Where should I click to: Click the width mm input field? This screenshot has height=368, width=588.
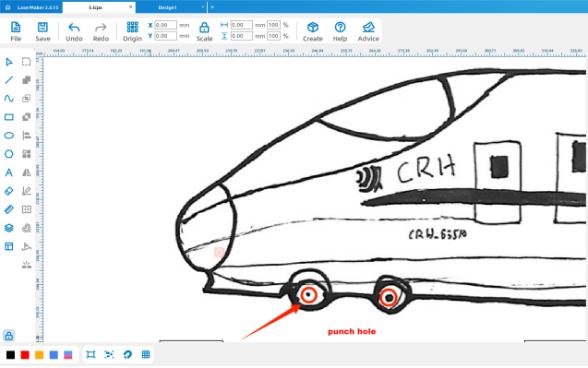[242, 25]
